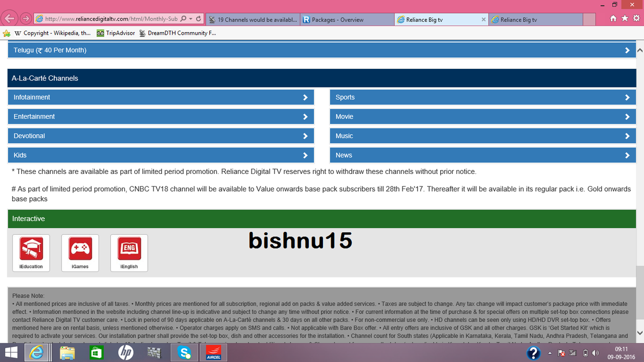
Task: Refresh the page with the reload icon
Action: click(x=199, y=19)
